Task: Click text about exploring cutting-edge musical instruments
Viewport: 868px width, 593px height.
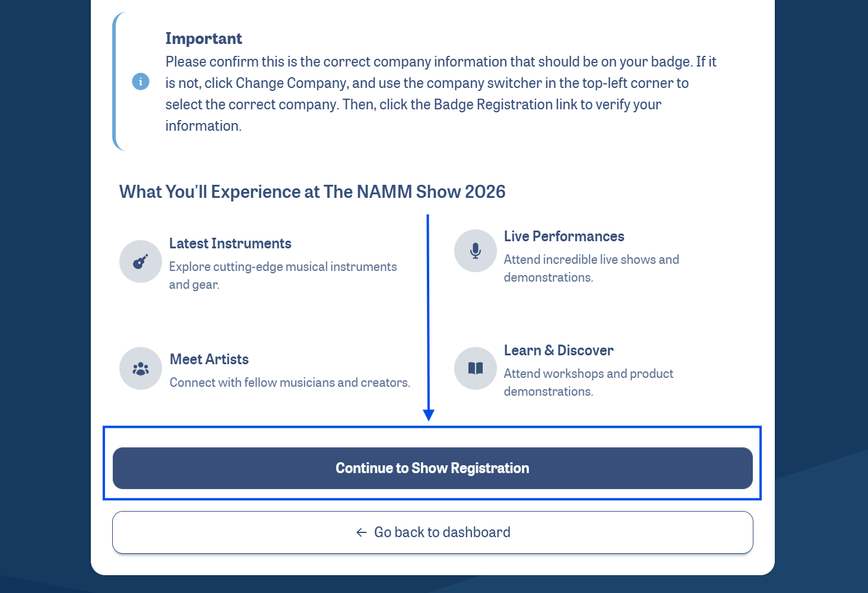Action: coord(283,276)
